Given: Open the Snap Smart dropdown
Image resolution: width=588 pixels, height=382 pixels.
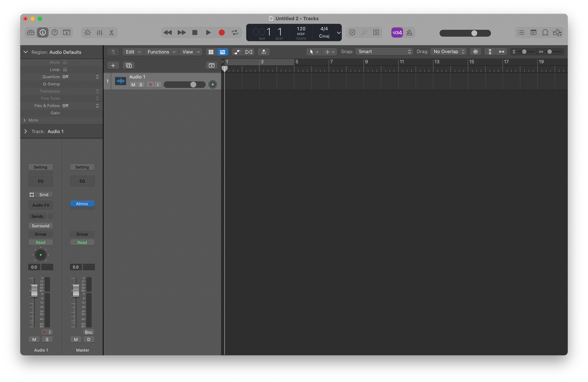Looking at the screenshot, I should click(384, 52).
